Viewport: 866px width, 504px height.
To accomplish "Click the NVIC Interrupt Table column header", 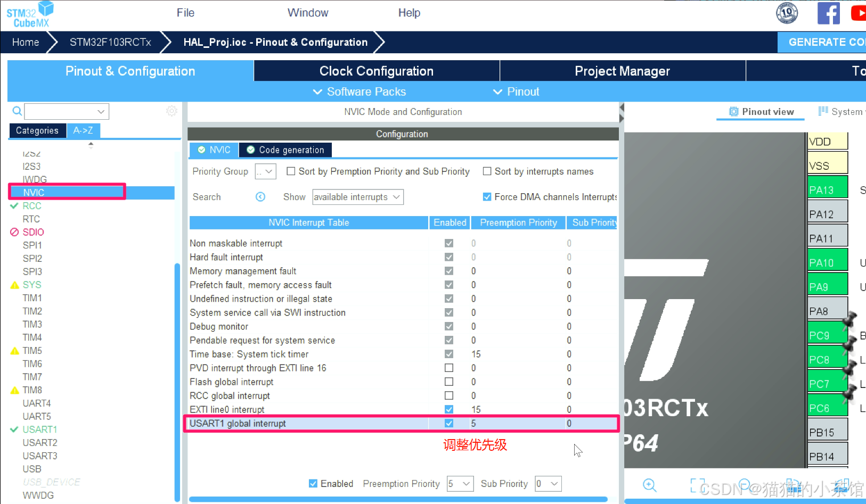I will pos(309,222).
